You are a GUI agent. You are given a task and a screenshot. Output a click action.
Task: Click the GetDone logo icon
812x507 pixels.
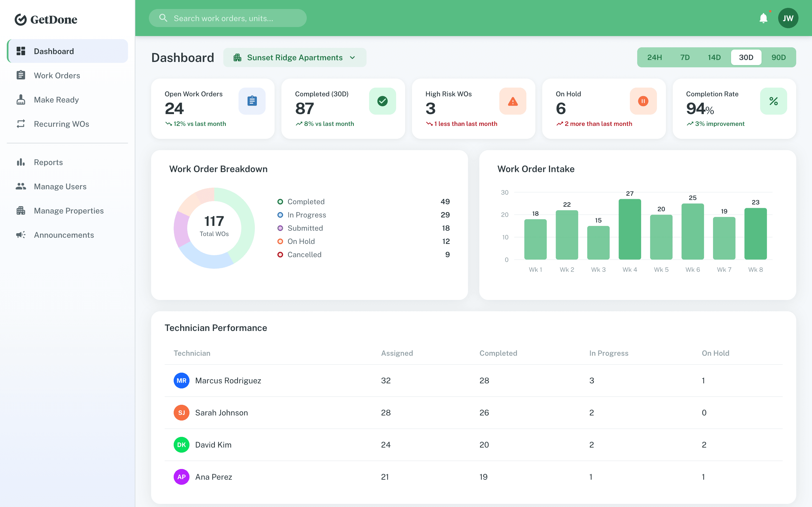click(21, 19)
